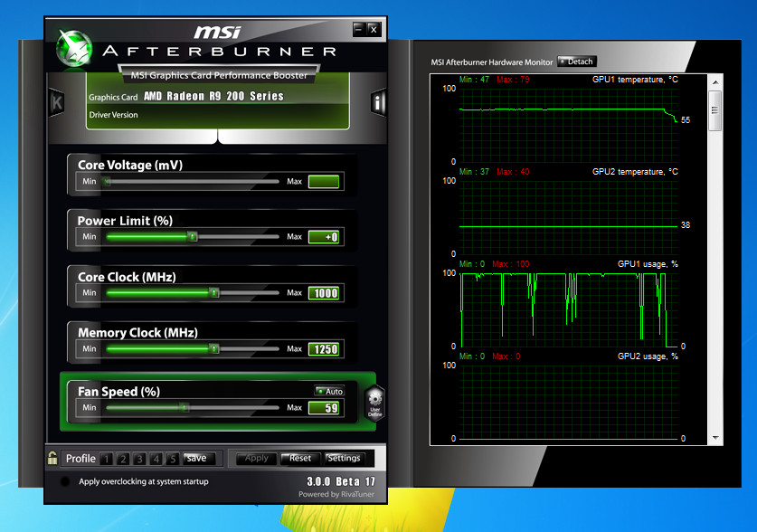
Task: Click the Power Limit +0 value field
Action: 324,236
